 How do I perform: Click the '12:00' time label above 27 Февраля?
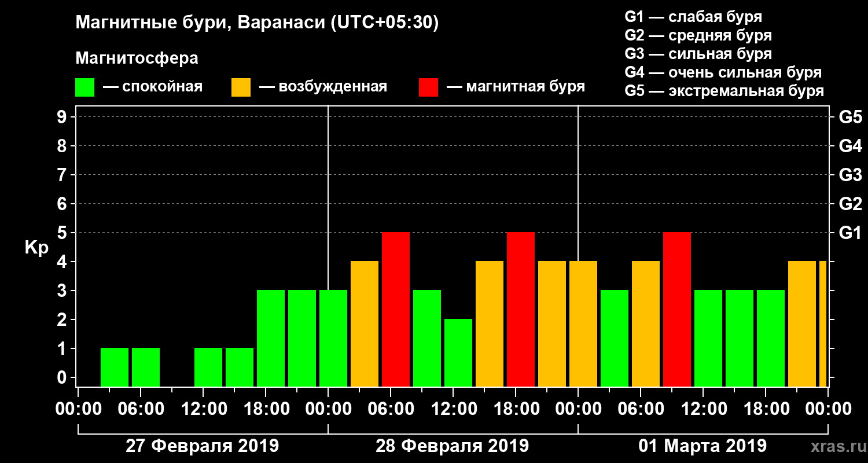pyautogui.click(x=203, y=409)
